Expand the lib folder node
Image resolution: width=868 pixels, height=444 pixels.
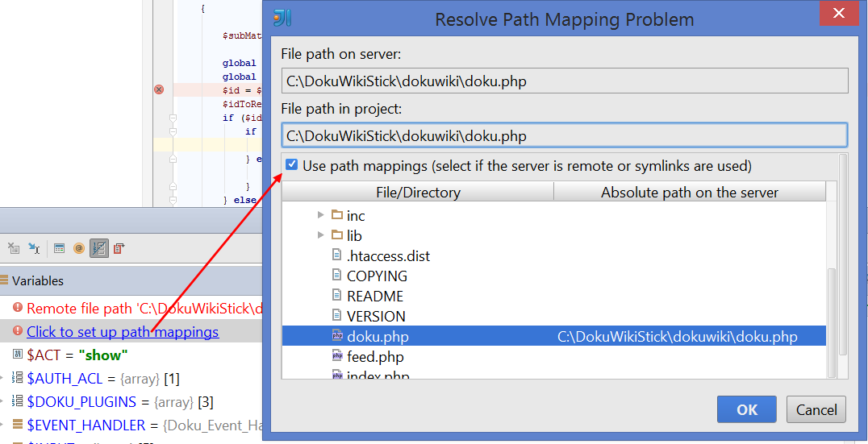(321, 235)
